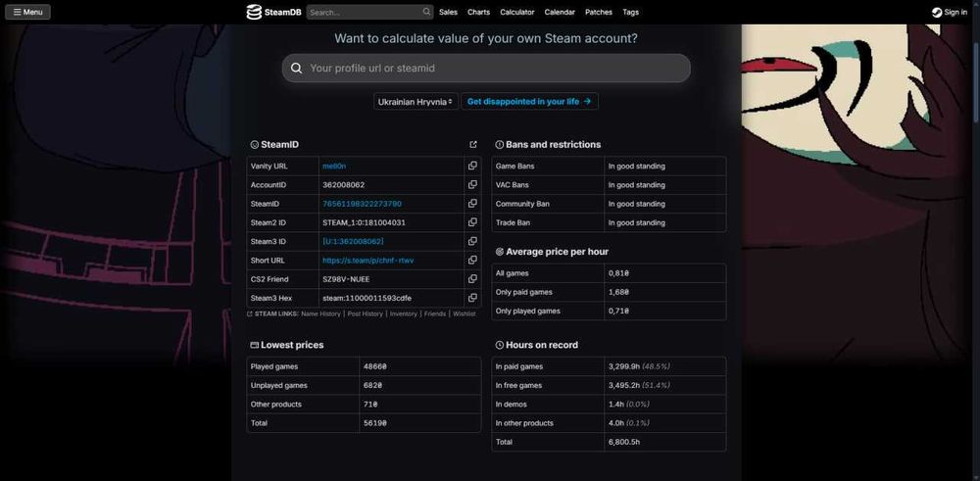Viewport: 980px width, 481px height.
Task: Open Wishlist steam link
Action: point(465,313)
